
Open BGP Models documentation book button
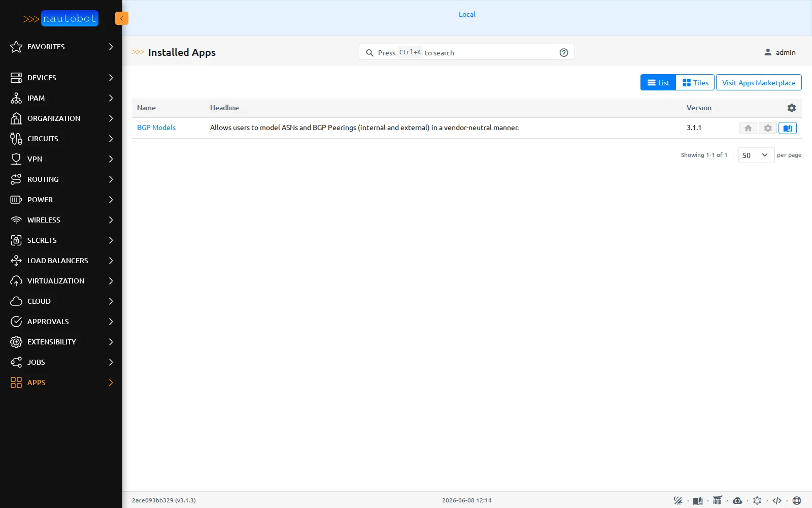pyautogui.click(x=788, y=128)
